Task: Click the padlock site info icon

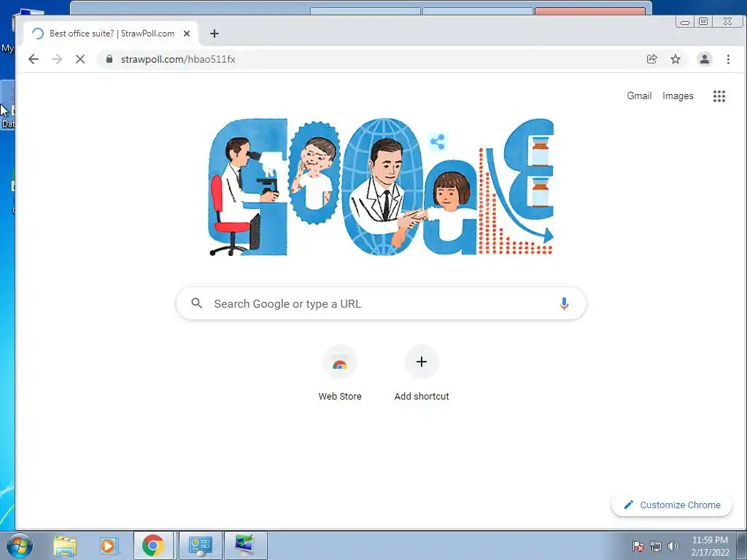Action: coord(109,59)
